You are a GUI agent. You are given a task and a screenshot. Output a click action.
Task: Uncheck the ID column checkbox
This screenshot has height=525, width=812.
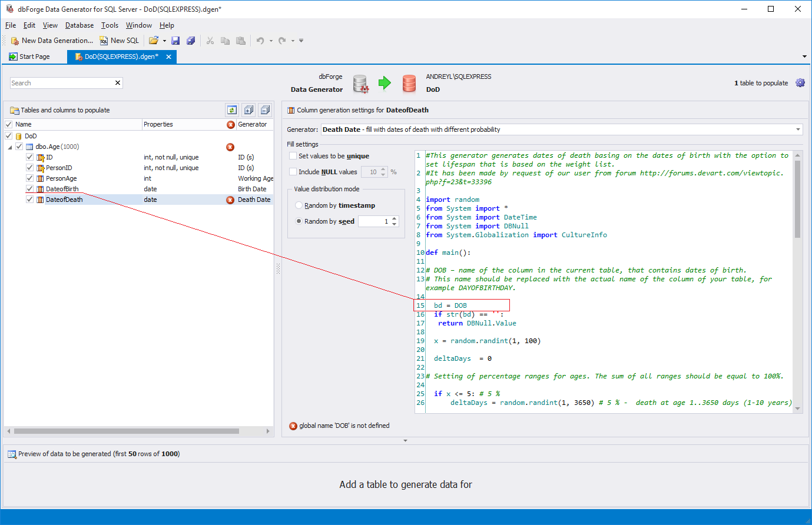tap(29, 157)
